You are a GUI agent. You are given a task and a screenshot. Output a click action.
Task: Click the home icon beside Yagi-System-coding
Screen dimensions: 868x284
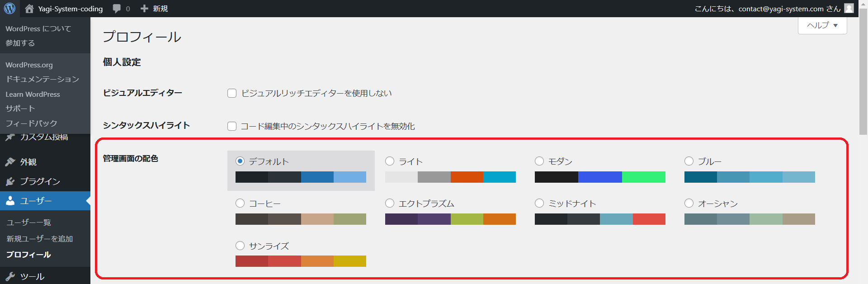click(x=29, y=9)
